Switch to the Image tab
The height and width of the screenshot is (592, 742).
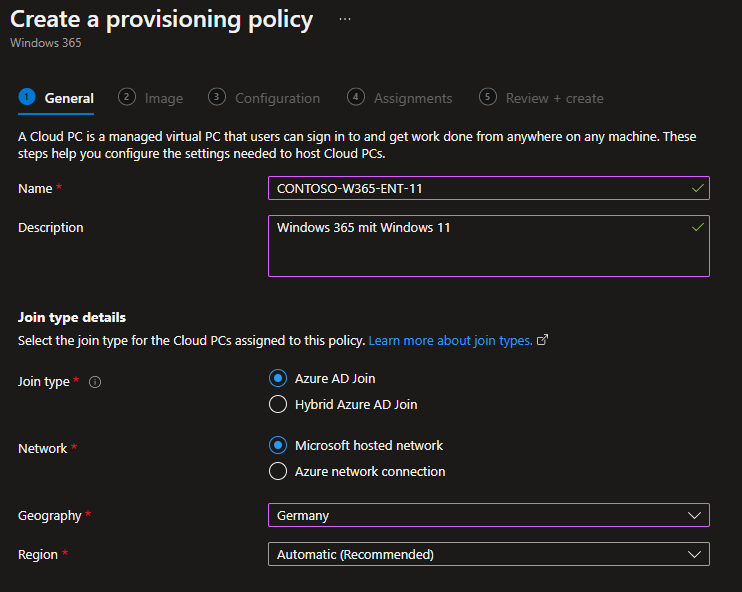click(x=163, y=98)
